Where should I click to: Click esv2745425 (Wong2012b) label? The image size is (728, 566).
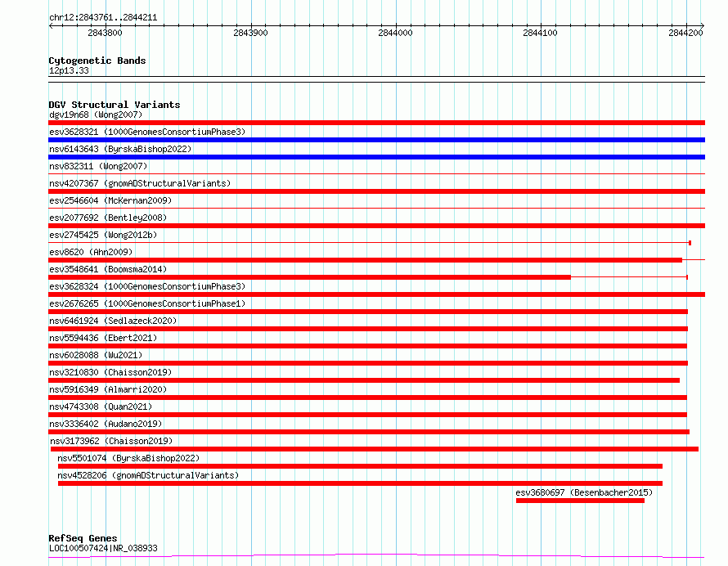click(103, 235)
